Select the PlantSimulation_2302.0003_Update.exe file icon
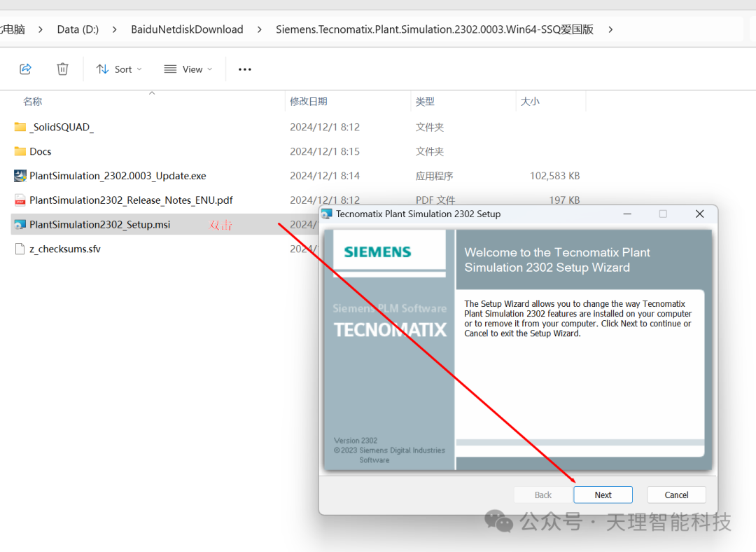This screenshot has width=756, height=552. 20,176
